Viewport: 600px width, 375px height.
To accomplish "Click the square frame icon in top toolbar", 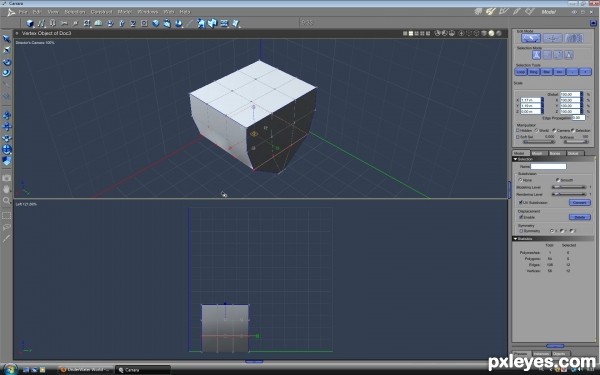I will coord(144,24).
